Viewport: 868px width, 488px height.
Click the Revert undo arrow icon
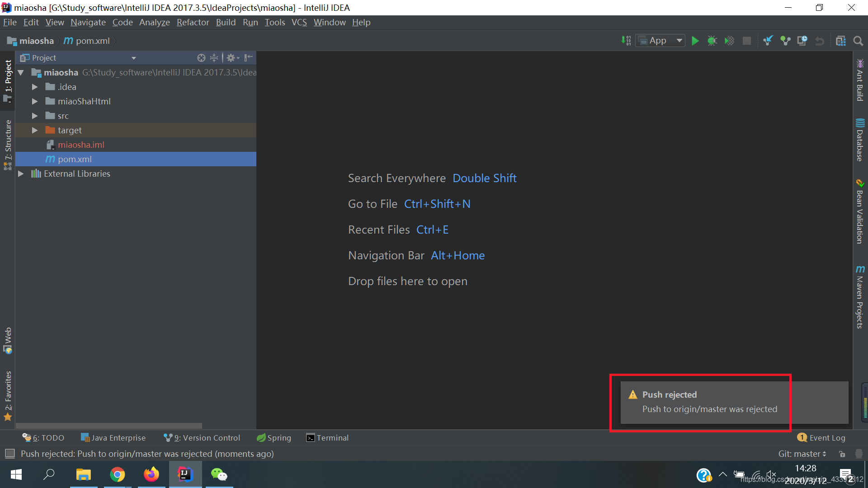click(819, 41)
